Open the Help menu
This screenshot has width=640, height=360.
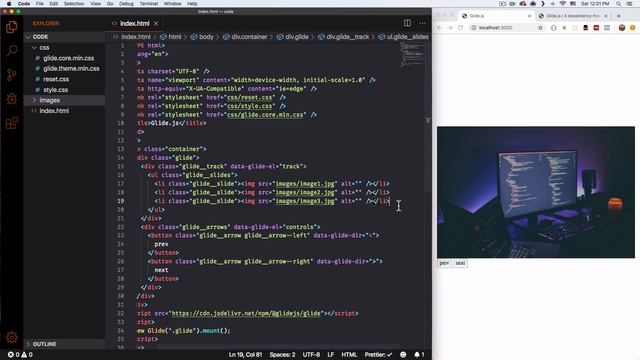[x=192, y=4]
